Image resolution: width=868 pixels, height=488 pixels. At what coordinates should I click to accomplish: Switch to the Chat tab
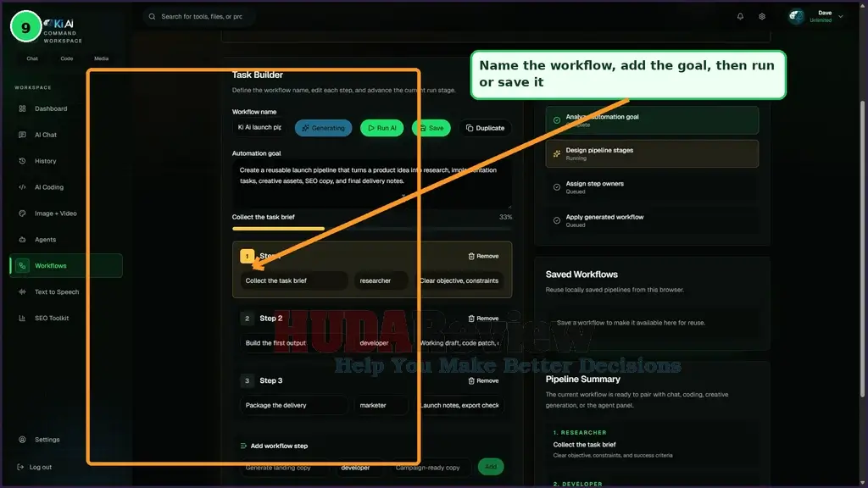33,58
